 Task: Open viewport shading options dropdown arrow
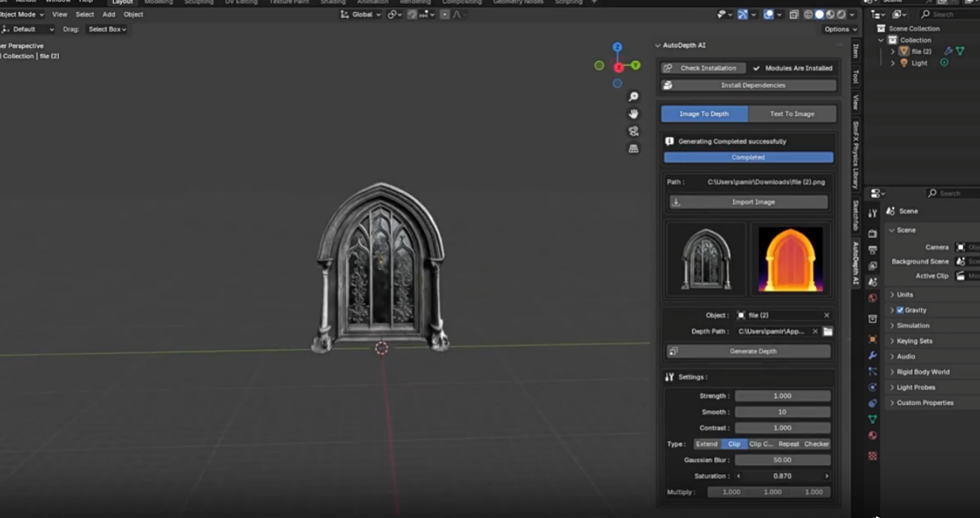click(x=853, y=14)
